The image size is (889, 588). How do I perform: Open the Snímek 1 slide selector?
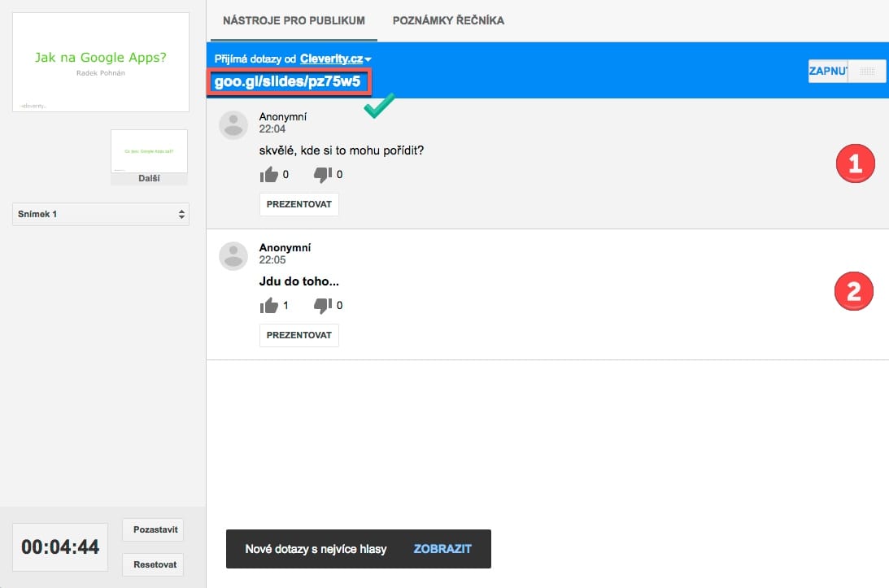[100, 215]
